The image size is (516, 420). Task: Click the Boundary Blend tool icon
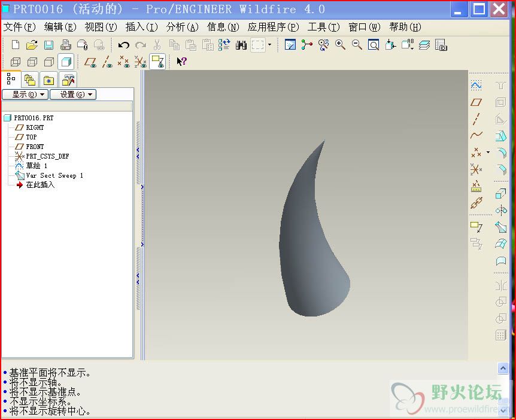pyautogui.click(x=501, y=244)
